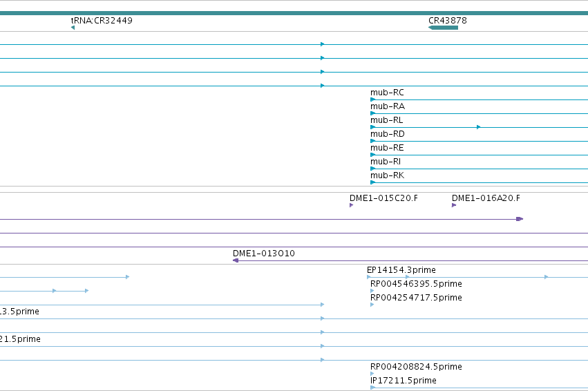
Task: Select the CR43878 gene arrow feature
Action: point(443,28)
